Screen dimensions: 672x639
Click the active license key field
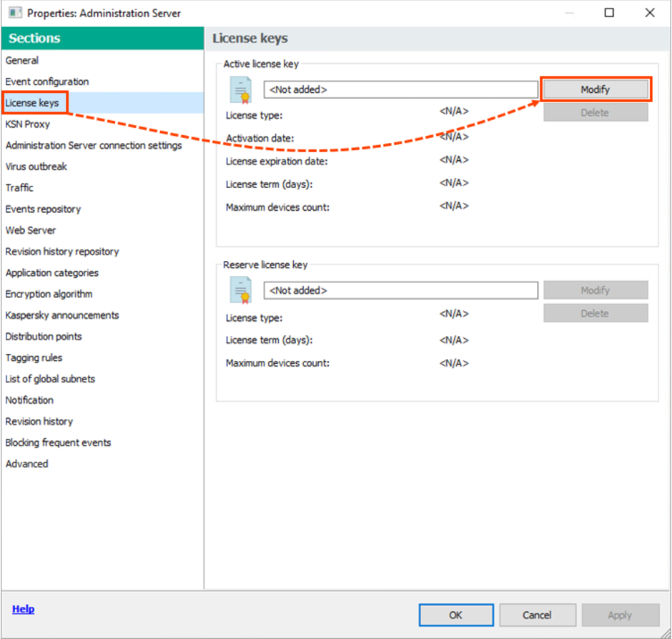[401, 89]
